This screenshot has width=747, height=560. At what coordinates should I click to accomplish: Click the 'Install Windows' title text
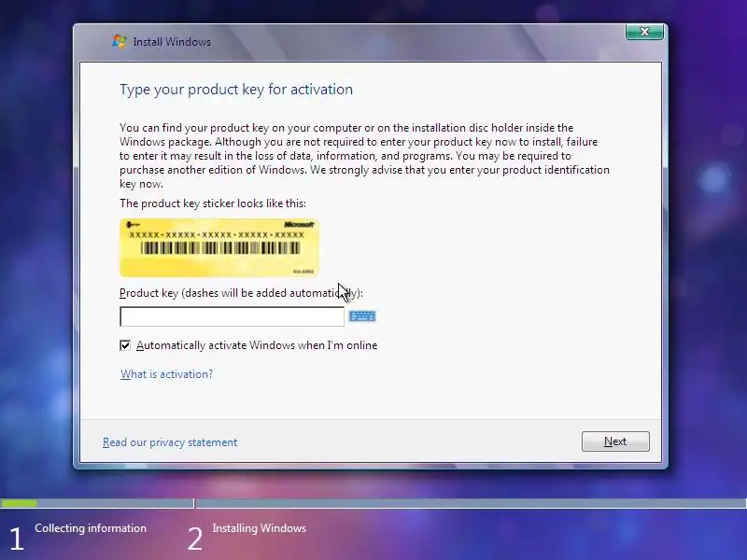[172, 42]
